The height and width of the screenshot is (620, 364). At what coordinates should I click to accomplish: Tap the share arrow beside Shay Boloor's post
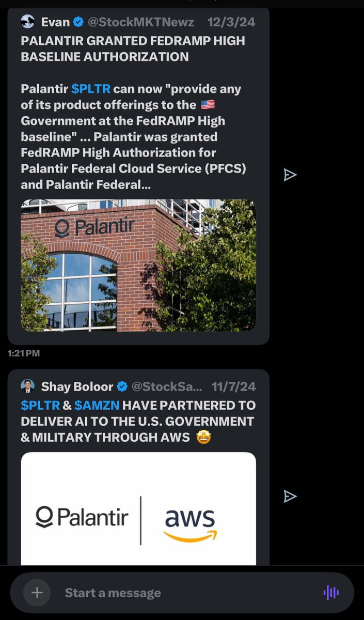click(290, 497)
